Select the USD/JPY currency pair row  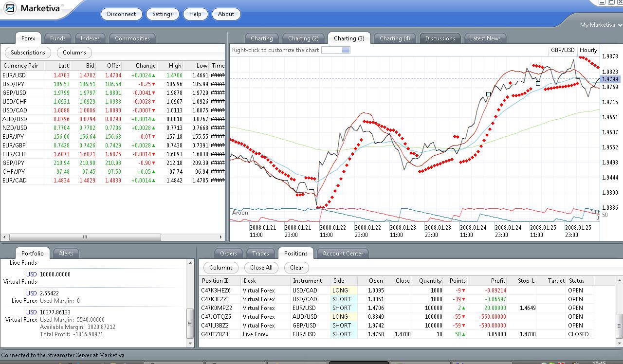(113, 84)
